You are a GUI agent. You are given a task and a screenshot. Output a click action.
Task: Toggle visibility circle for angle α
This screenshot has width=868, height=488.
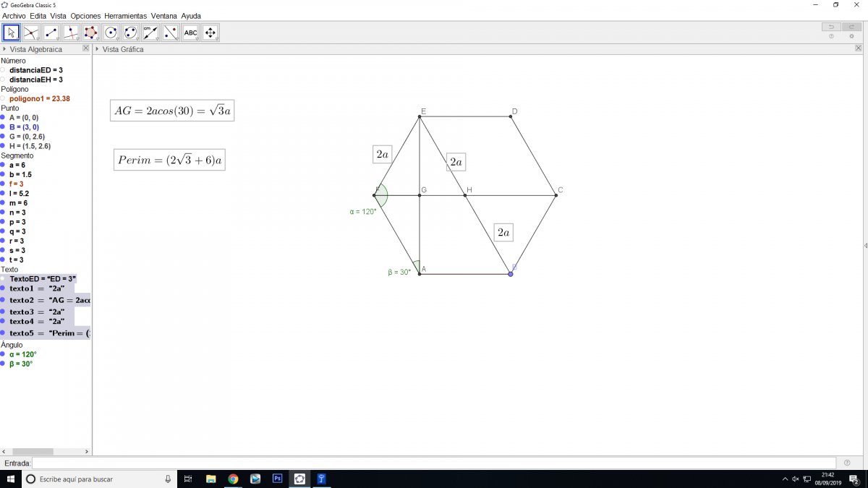[3, 354]
